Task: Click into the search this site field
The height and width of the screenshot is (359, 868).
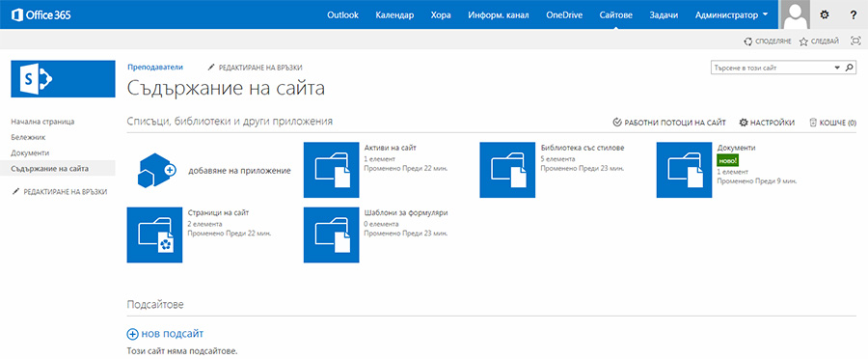Action: pyautogui.click(x=773, y=68)
